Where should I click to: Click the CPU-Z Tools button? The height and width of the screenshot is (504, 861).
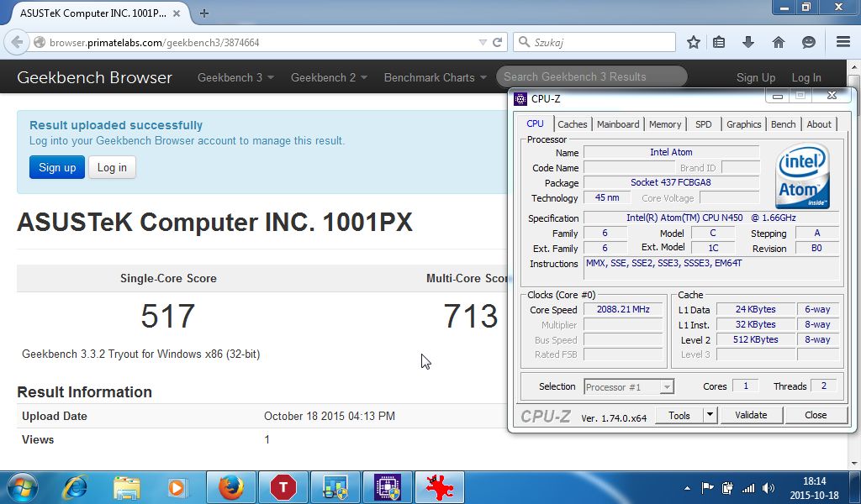[679, 415]
